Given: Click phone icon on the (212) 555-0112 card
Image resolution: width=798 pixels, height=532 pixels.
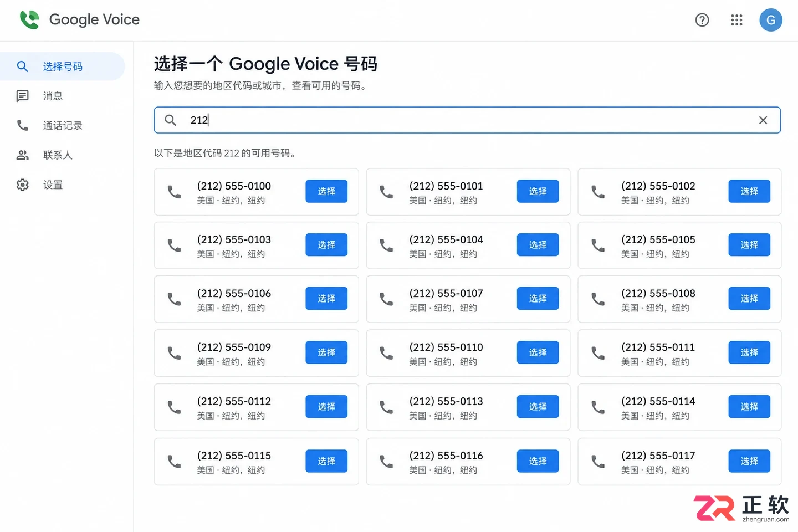Looking at the screenshot, I should 174,407.
